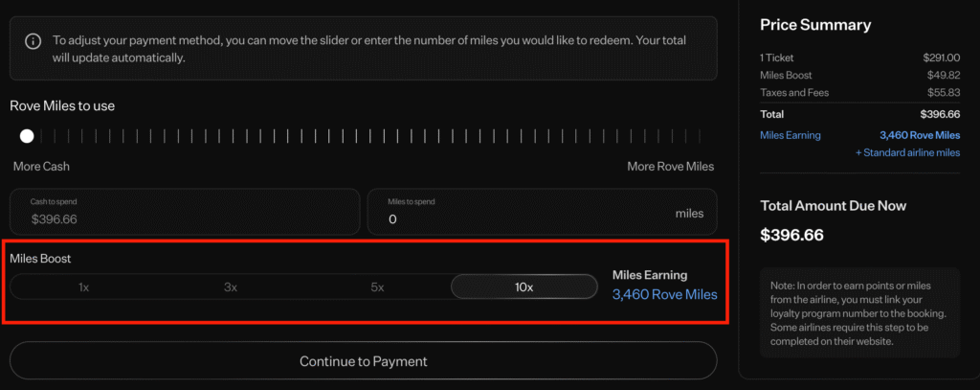Click the loyalty program note box
Viewport: 980px width, 390px height.
(x=858, y=310)
